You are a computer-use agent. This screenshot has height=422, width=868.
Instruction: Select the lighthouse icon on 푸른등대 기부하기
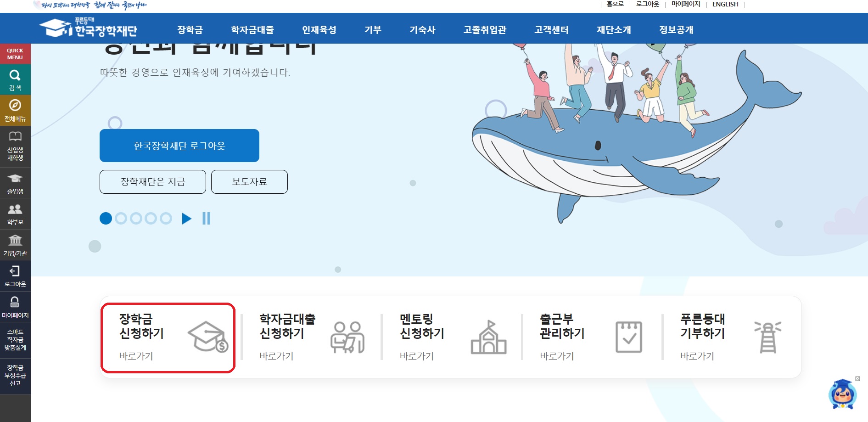(768, 338)
